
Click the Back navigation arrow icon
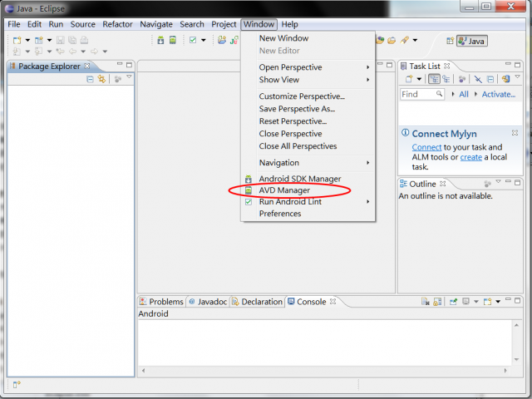72,52
